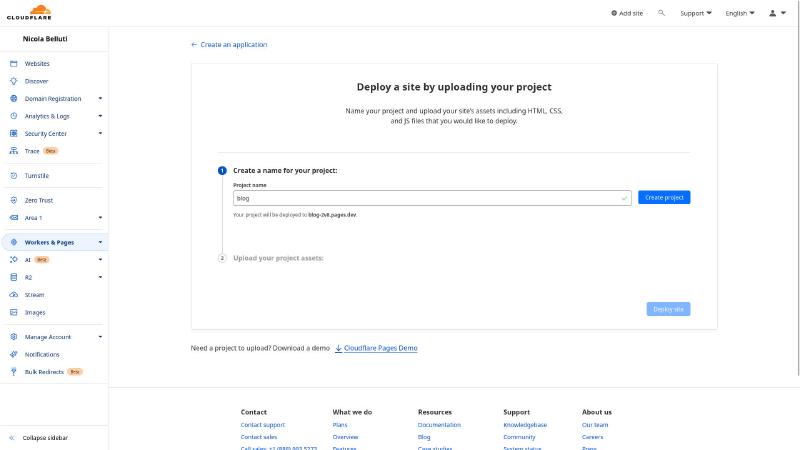The image size is (800, 450).
Task: Click the Project name input field
Action: coord(425,198)
